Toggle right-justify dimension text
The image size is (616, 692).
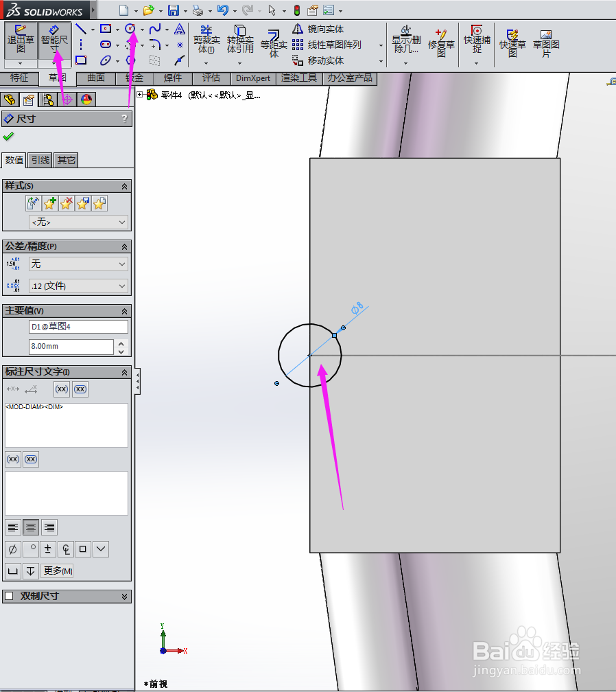[x=49, y=527]
